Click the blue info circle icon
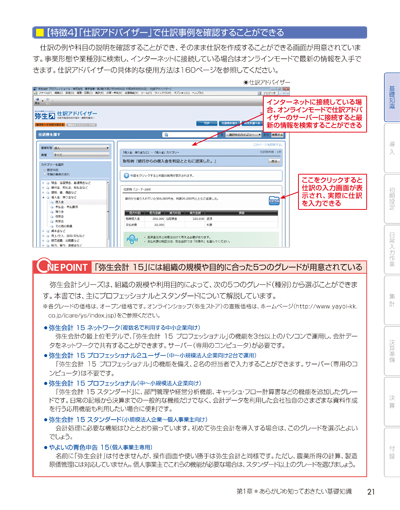400x510 pixels. tap(126, 175)
